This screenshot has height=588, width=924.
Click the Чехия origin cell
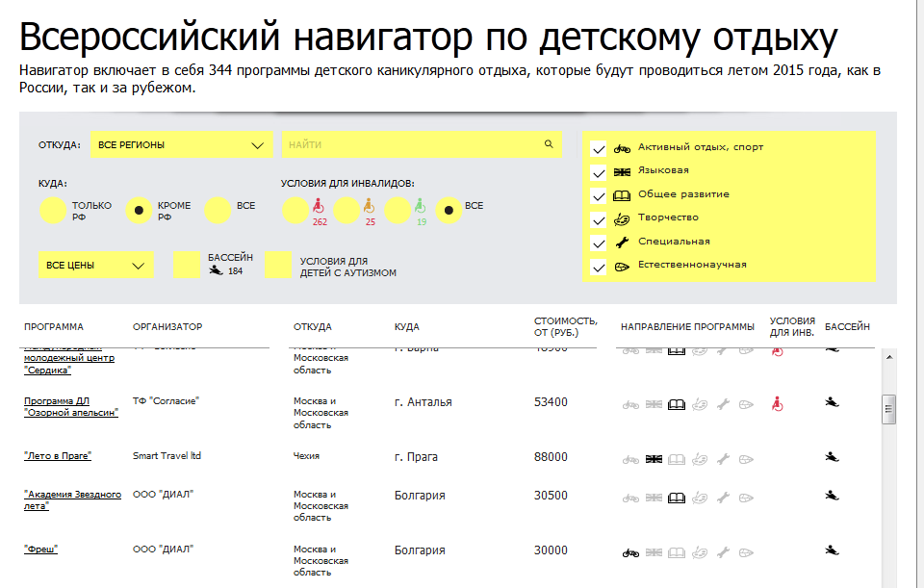[306, 455]
